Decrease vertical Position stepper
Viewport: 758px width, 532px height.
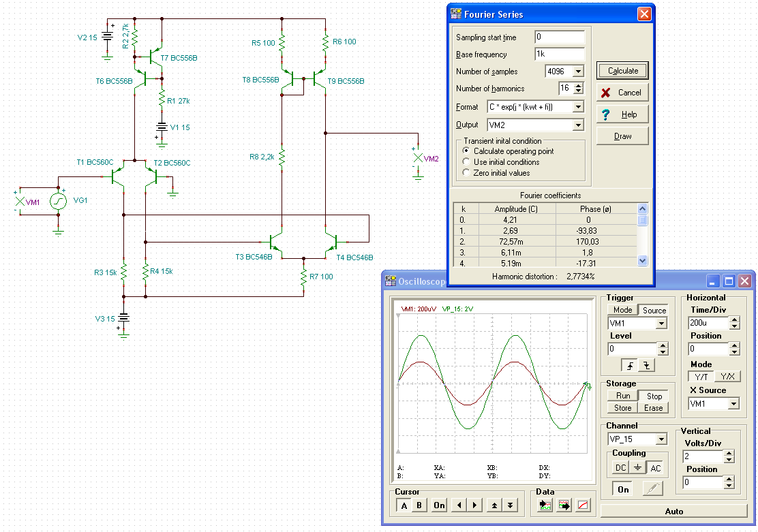(729, 485)
